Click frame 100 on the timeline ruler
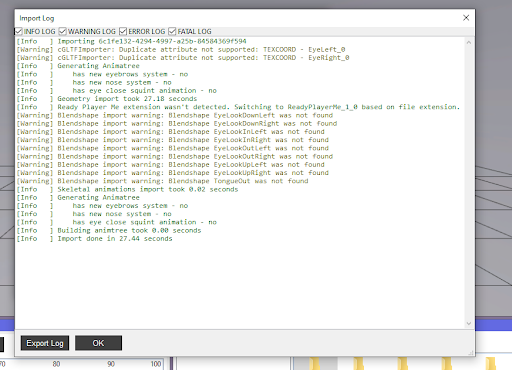This screenshot has width=512, height=370. coord(156,364)
